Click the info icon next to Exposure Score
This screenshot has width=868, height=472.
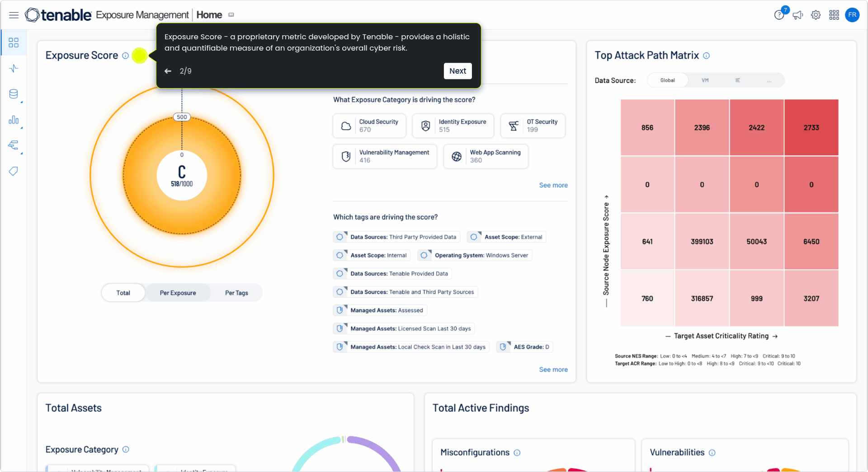tap(125, 56)
